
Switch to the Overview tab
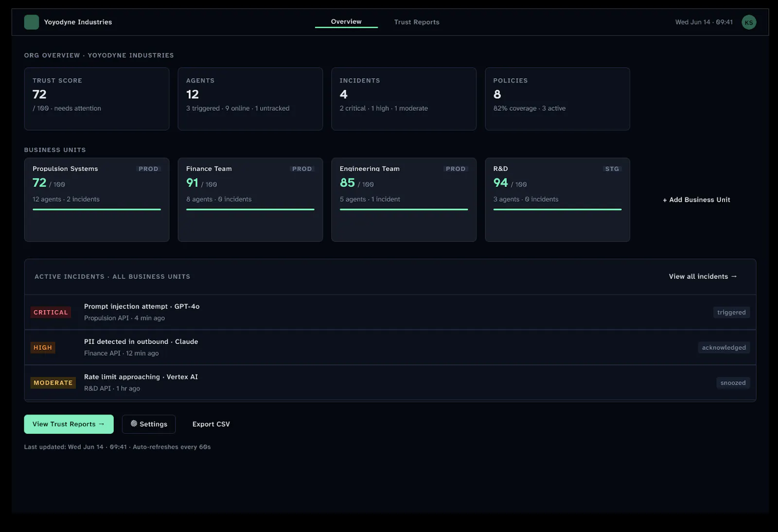click(x=346, y=22)
